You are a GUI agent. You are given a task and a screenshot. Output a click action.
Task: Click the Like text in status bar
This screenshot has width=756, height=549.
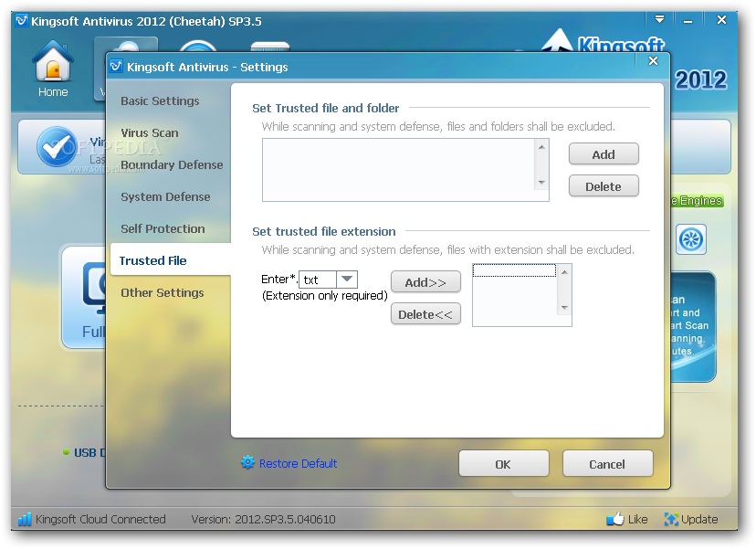tap(637, 519)
